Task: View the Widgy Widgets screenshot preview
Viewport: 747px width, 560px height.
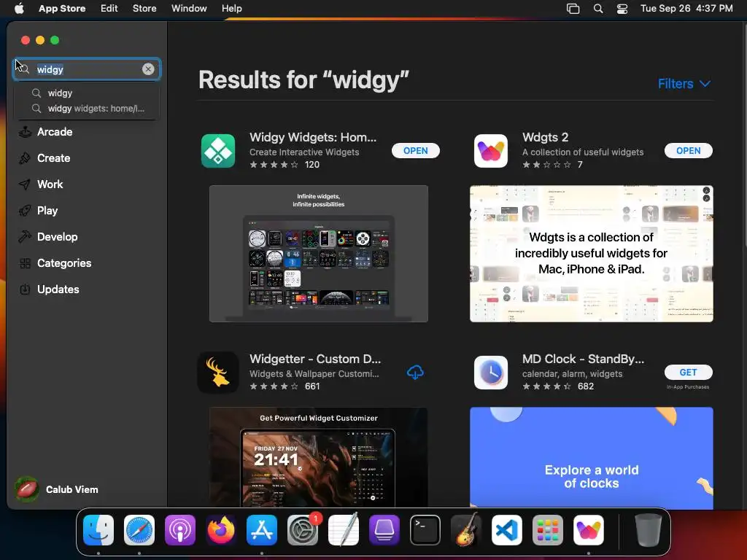Action: click(x=318, y=254)
